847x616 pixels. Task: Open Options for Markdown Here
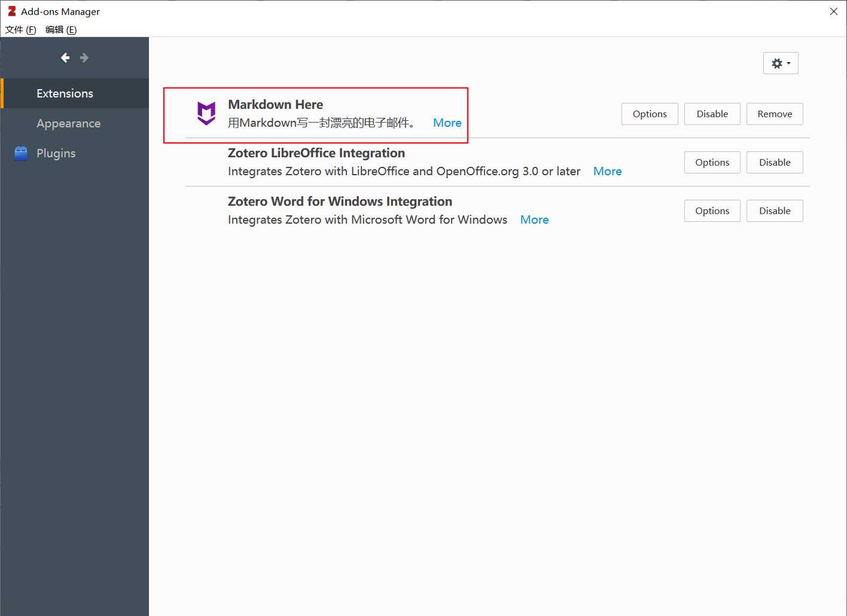click(x=650, y=114)
